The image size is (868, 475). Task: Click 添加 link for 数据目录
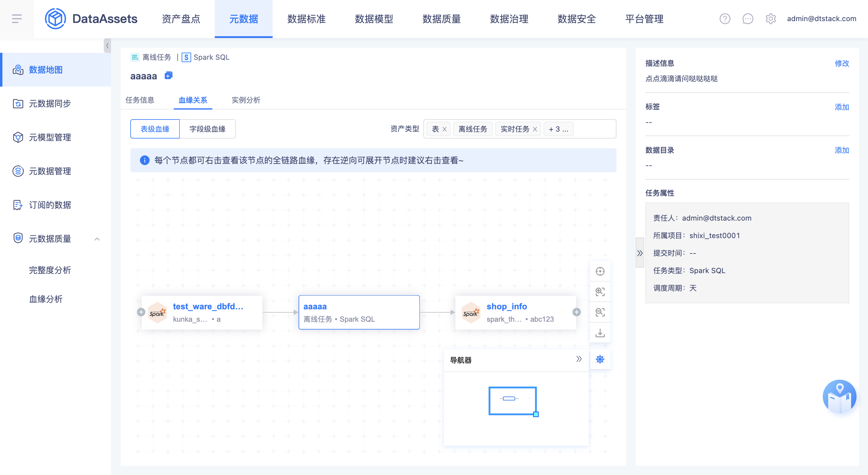[x=842, y=150]
